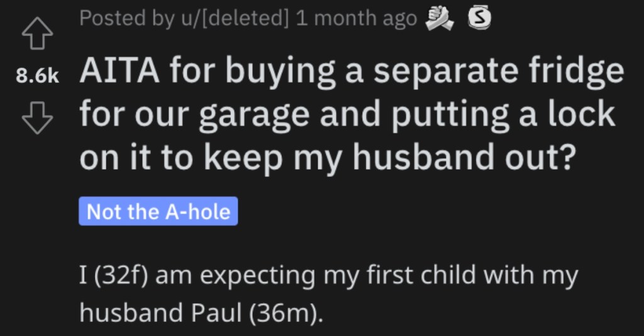Click the word "separate" in the title
Screen dimensions: 644x336
point(446,73)
